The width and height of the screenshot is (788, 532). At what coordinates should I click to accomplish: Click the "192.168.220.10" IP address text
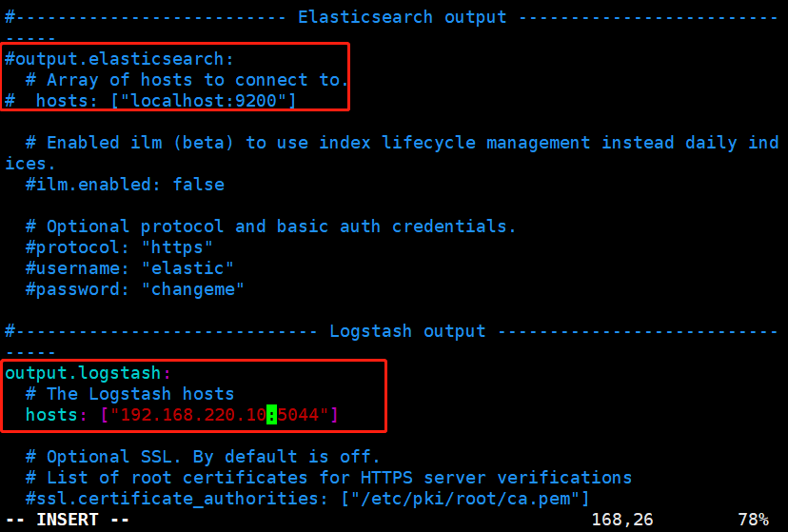[x=193, y=415]
